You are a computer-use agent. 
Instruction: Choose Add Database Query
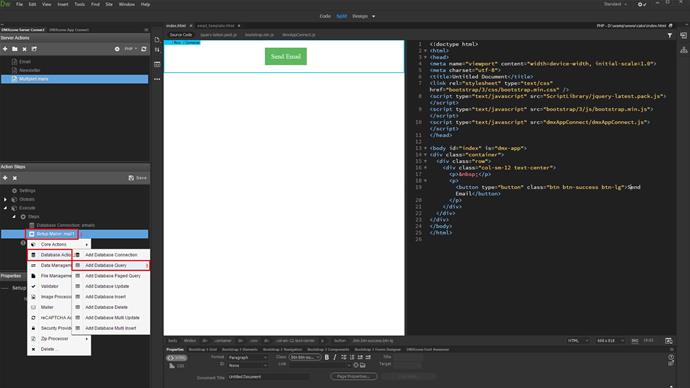click(111, 265)
